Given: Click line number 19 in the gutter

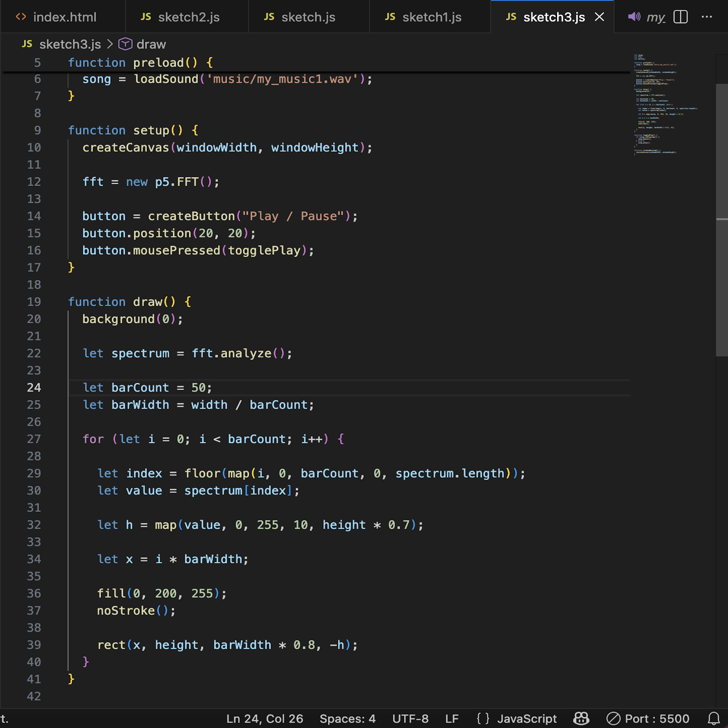Looking at the screenshot, I should click(x=34, y=302).
